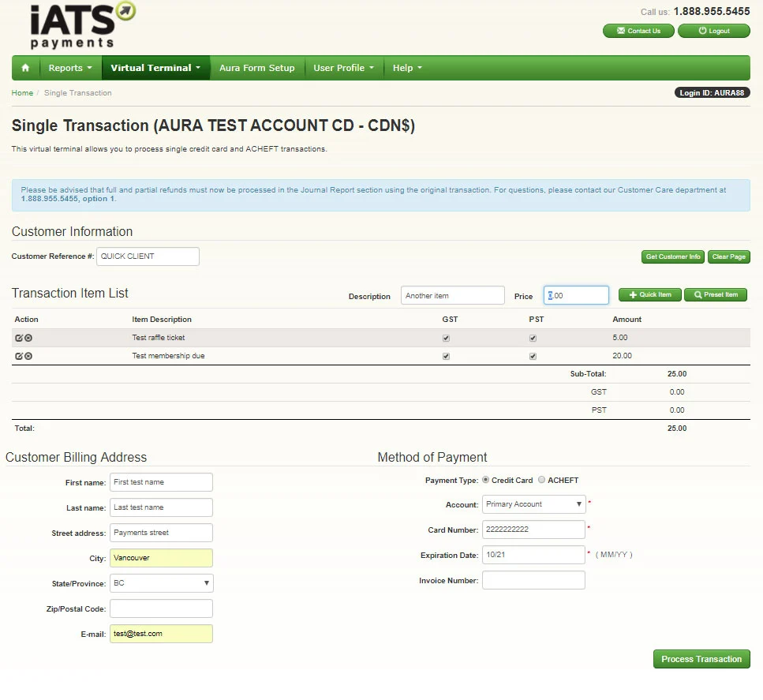
Task: Expand the User Profile menu
Action: pyautogui.click(x=343, y=68)
